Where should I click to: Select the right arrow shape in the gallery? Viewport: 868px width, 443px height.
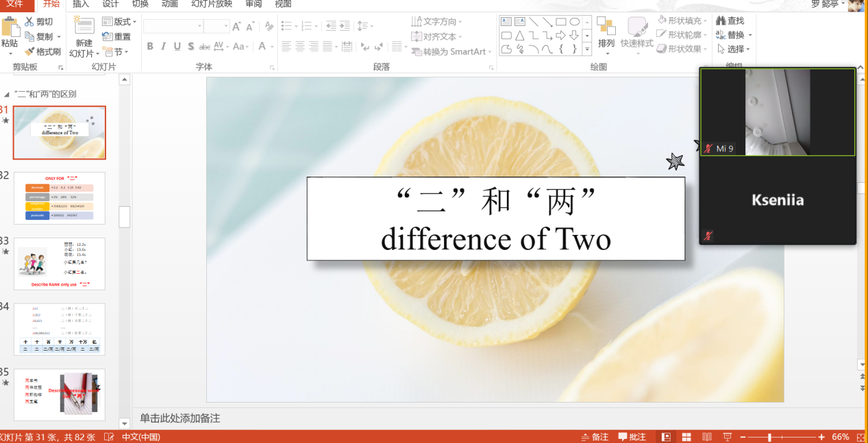[560, 36]
